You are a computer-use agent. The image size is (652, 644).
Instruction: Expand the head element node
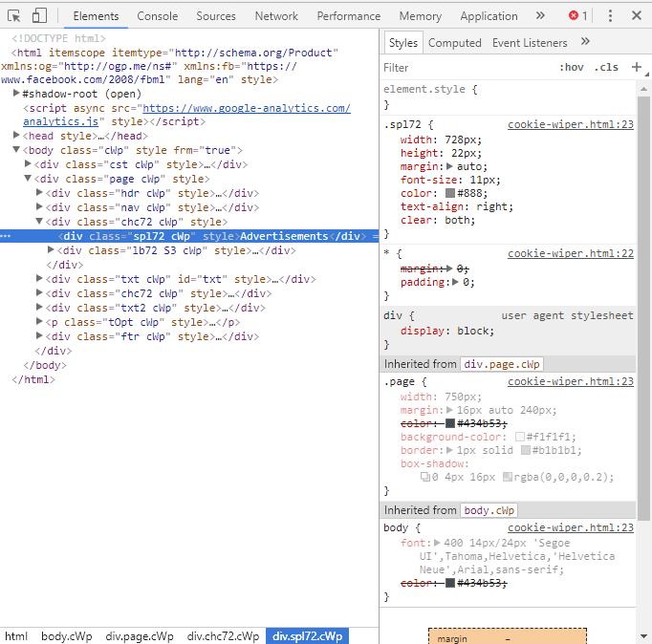pos(16,135)
